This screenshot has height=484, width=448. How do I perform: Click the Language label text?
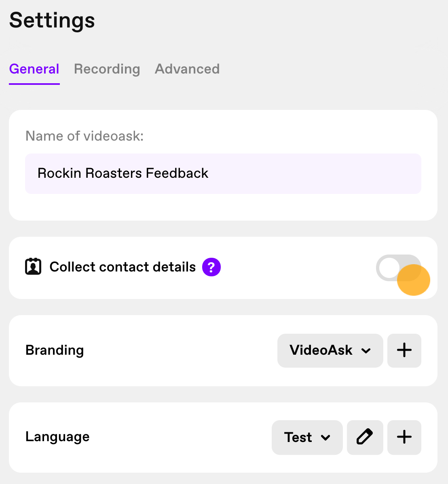coord(57,437)
